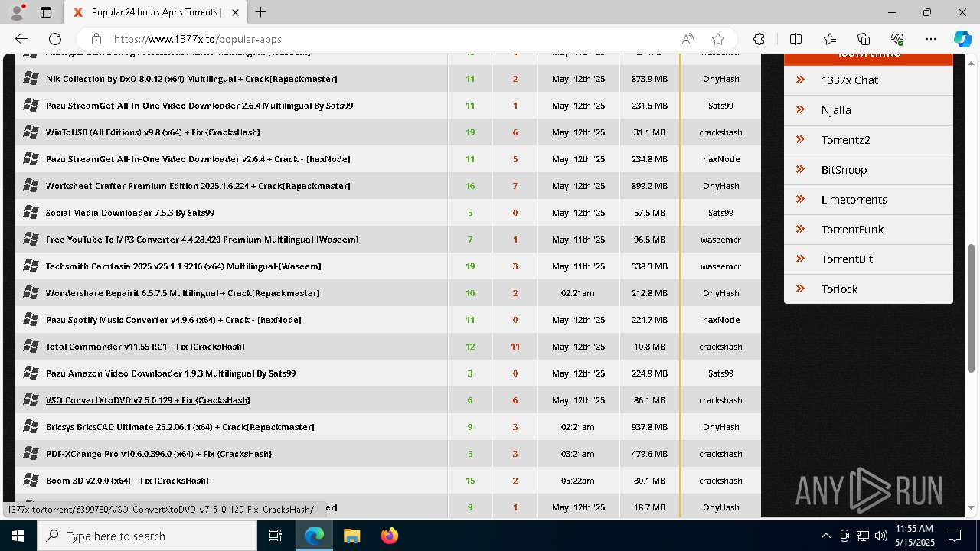This screenshot has width=980, height=551.
Task: Click Windows icon next to Boom 3D torrent
Action: pyautogui.click(x=31, y=480)
